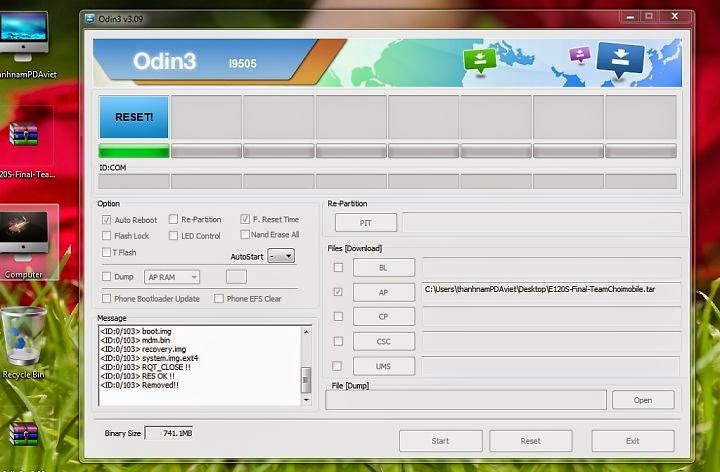Viewport: 720px width, 472px height.
Task: Click the CSC file button
Action: [x=384, y=341]
